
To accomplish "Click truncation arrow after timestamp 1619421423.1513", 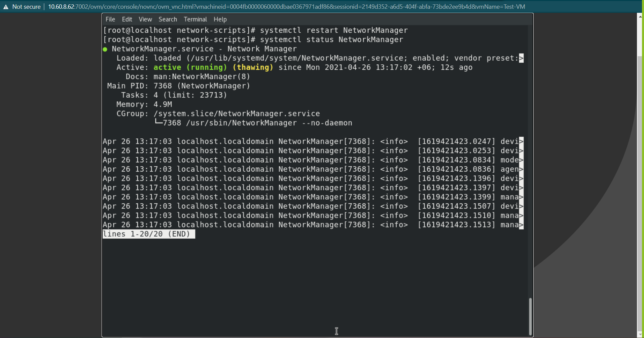I will pos(521,225).
